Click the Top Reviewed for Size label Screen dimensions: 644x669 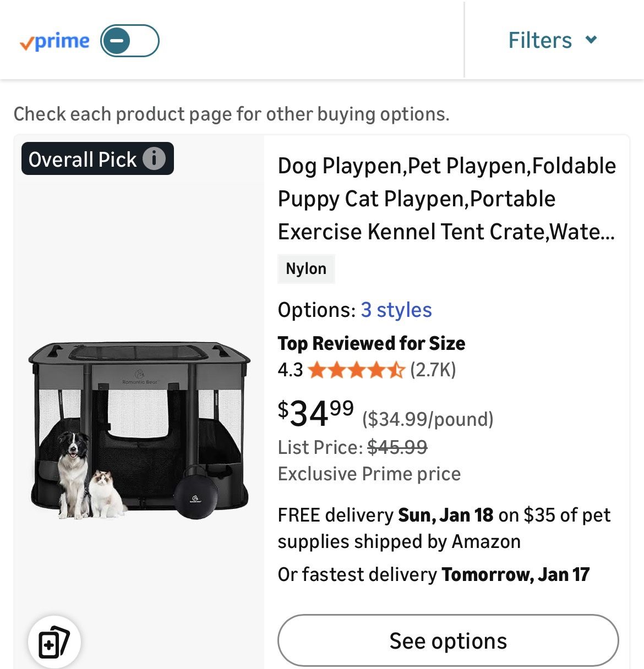pyautogui.click(x=372, y=343)
